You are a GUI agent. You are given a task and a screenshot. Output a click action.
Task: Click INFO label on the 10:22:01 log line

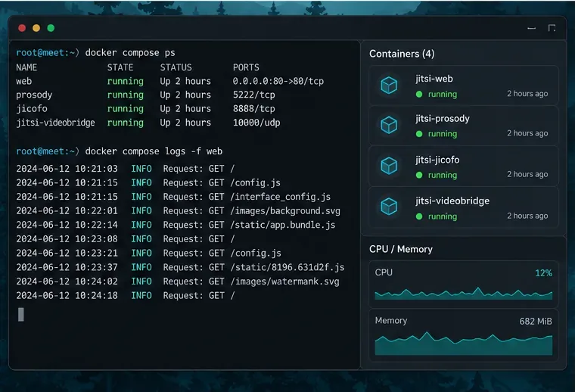click(141, 211)
